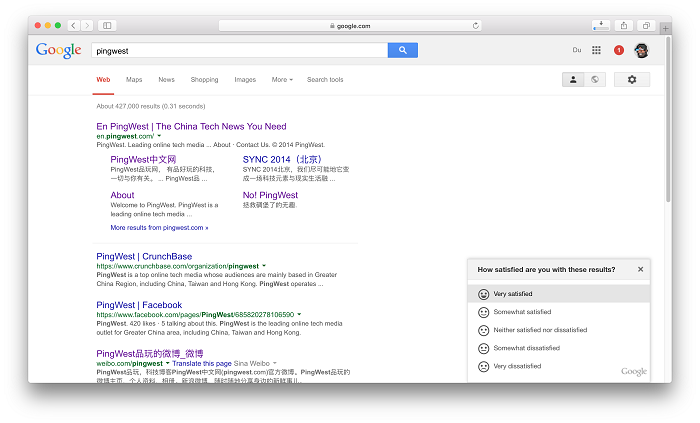The image size is (700, 423).
Task: Open the PingWest | Facebook result
Action: [x=139, y=305]
